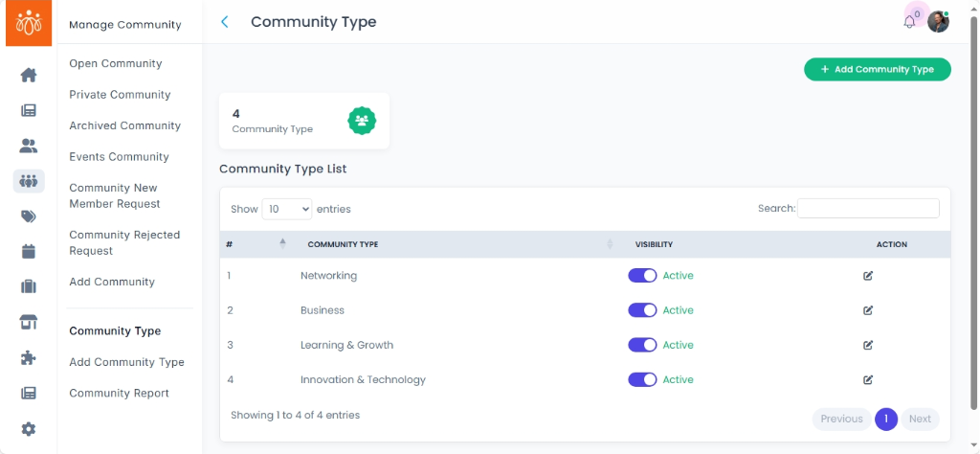Open the Show entries dropdown
The image size is (980, 454).
point(287,209)
